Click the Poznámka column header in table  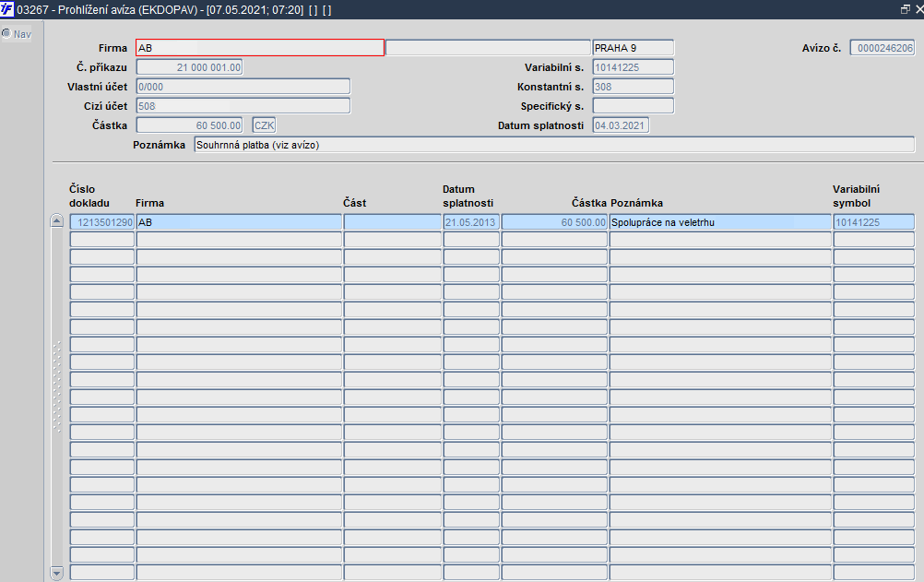coord(636,203)
